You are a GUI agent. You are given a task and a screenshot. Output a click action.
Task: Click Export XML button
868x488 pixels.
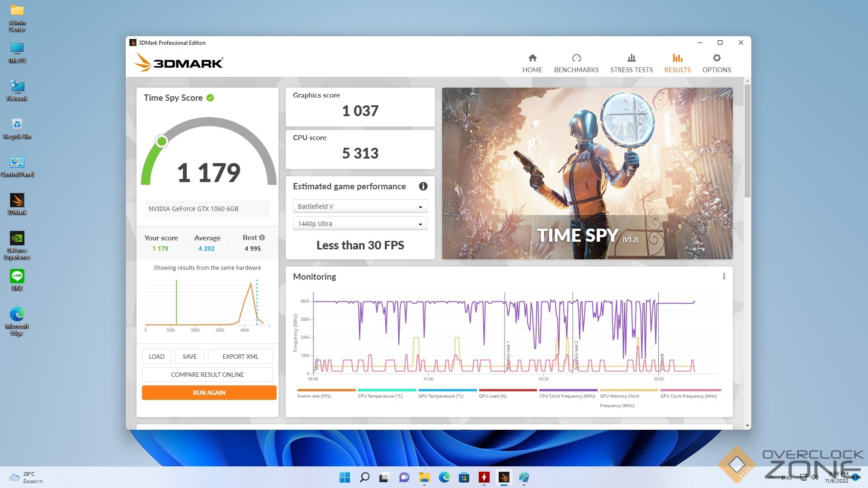click(x=240, y=357)
